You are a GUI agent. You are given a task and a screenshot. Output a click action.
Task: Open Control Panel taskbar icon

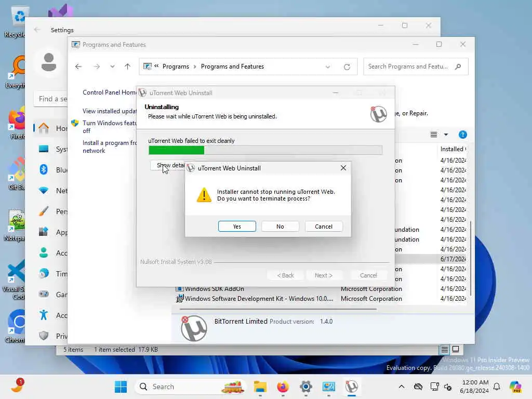tap(328, 387)
